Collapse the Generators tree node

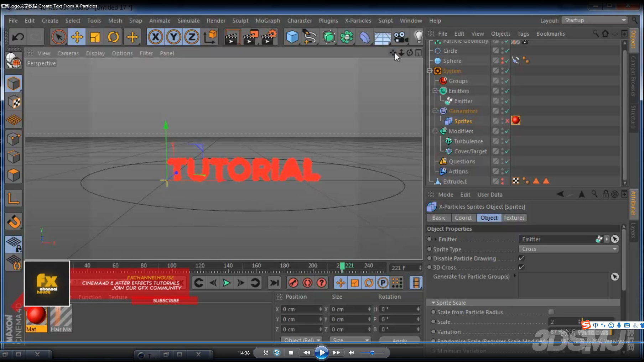435,111
